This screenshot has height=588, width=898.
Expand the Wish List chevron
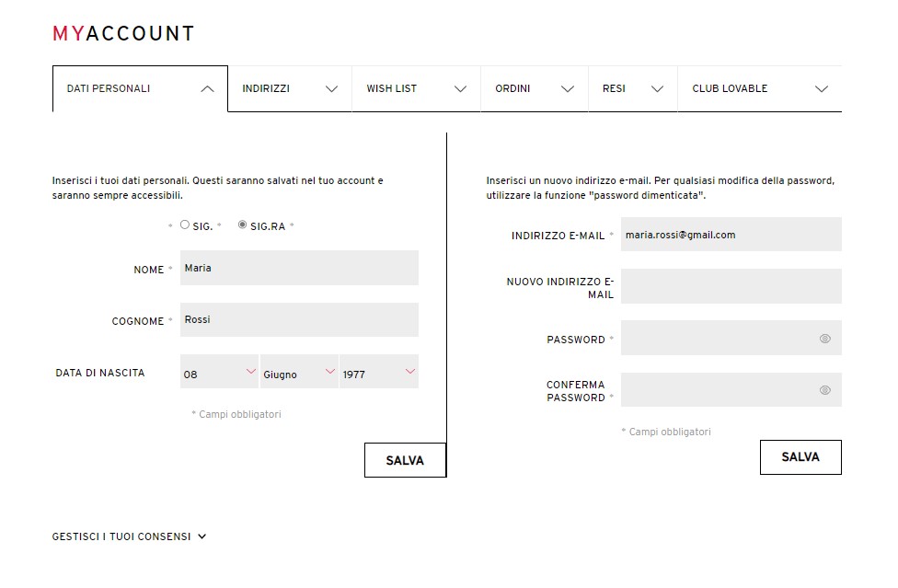click(x=460, y=88)
